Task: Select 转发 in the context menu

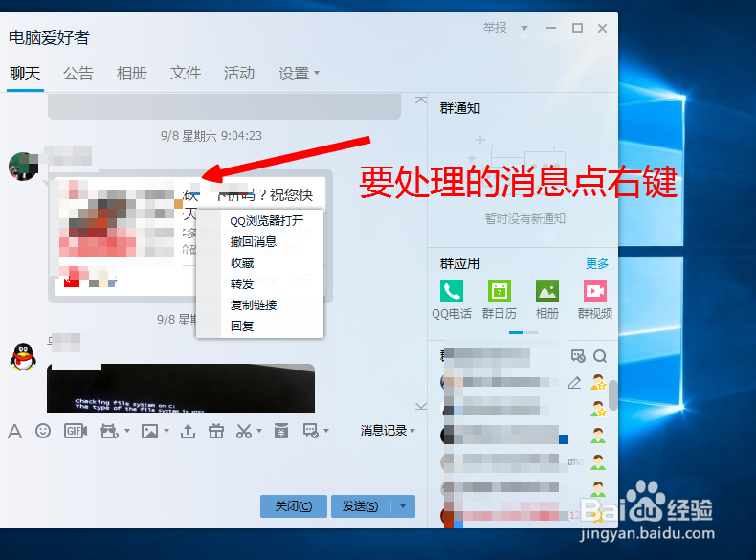Action: [260, 284]
